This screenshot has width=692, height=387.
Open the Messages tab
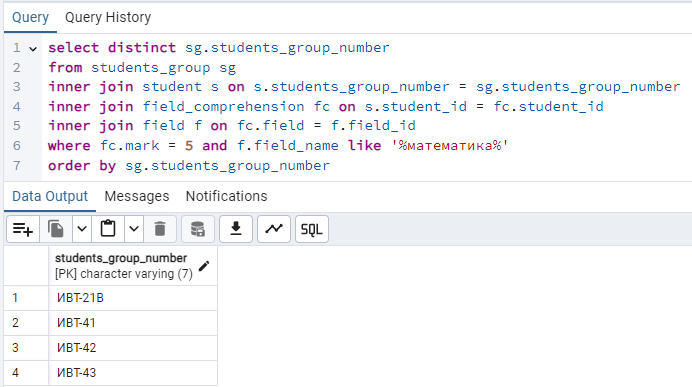137,196
